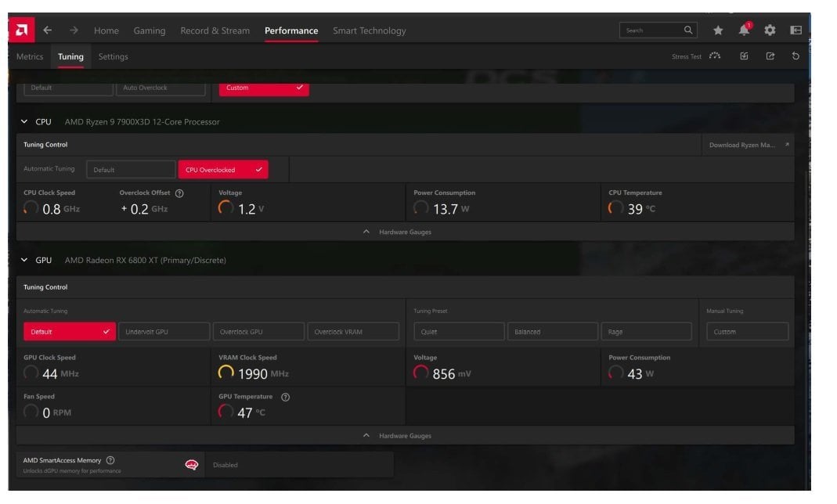
Task: Select Undervolt GPU option
Action: 164,332
